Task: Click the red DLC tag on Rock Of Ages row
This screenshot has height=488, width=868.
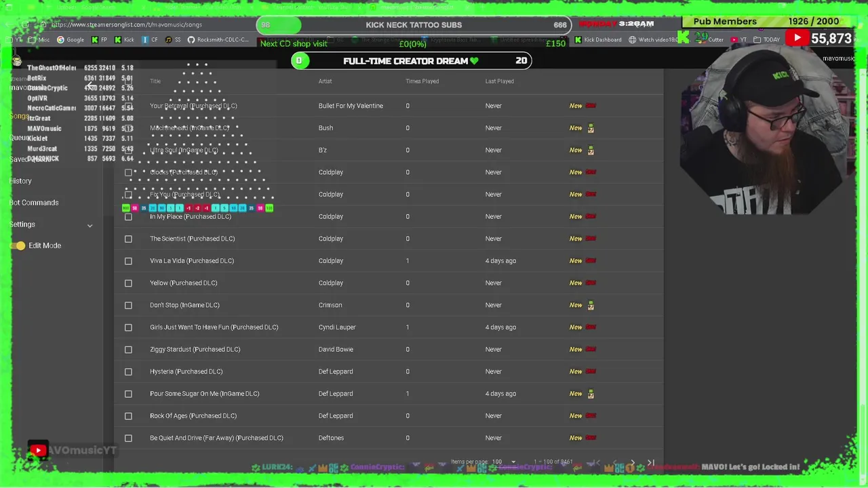Action: 591,416
